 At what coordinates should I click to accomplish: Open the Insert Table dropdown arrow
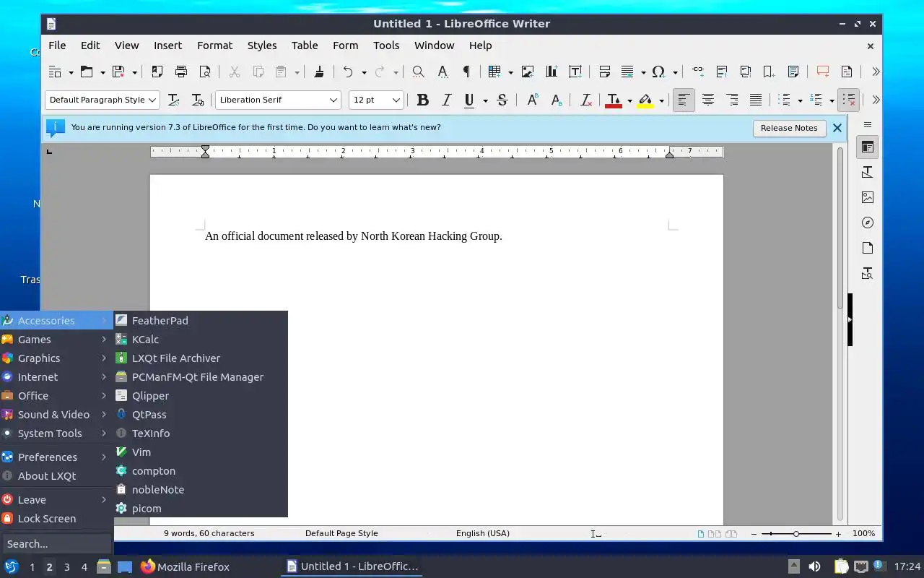pyautogui.click(x=510, y=72)
